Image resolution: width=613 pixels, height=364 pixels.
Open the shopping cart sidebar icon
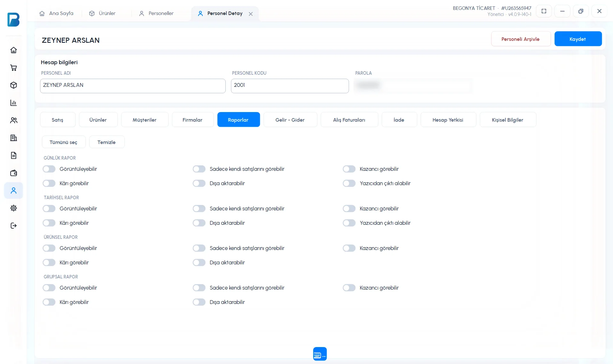13,68
